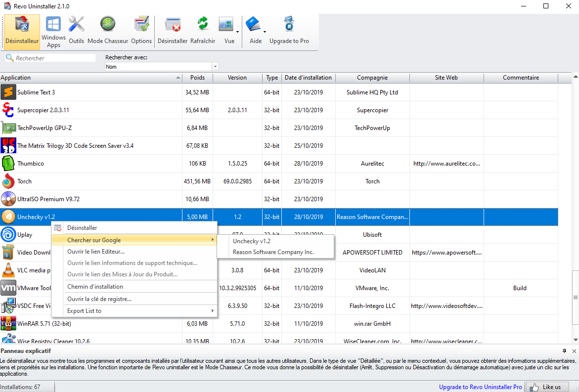
Task: Expand the Aide dropdown arrow
Action: pyautogui.click(x=265, y=32)
